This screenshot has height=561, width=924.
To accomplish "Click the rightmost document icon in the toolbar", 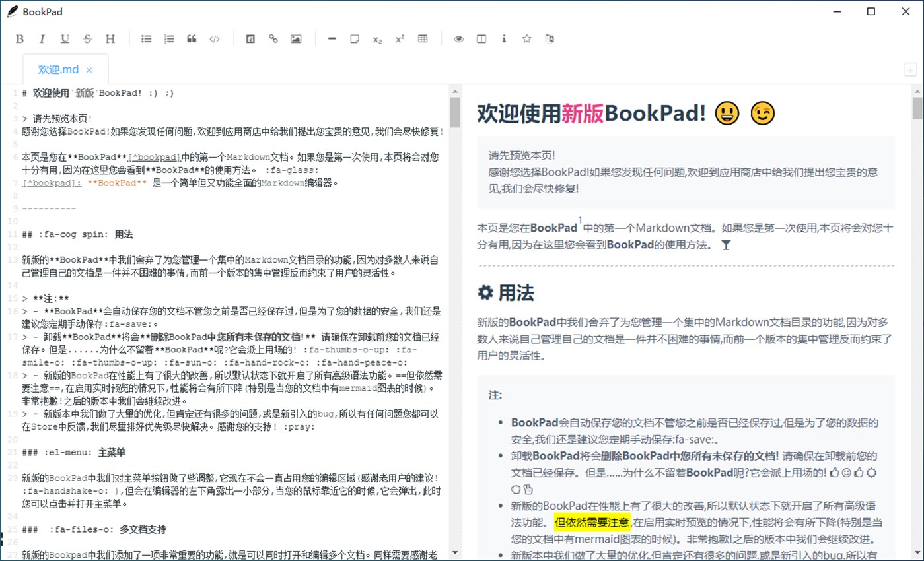I will (x=550, y=39).
